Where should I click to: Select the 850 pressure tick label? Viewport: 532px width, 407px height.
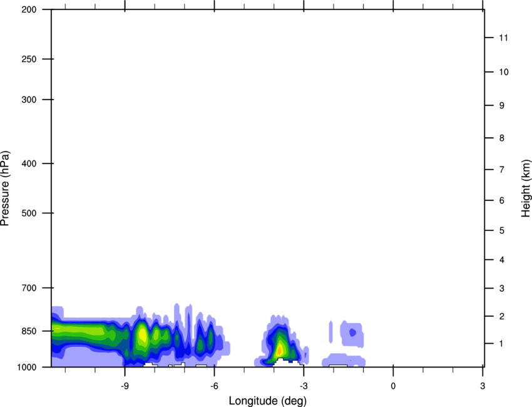tap(29, 331)
